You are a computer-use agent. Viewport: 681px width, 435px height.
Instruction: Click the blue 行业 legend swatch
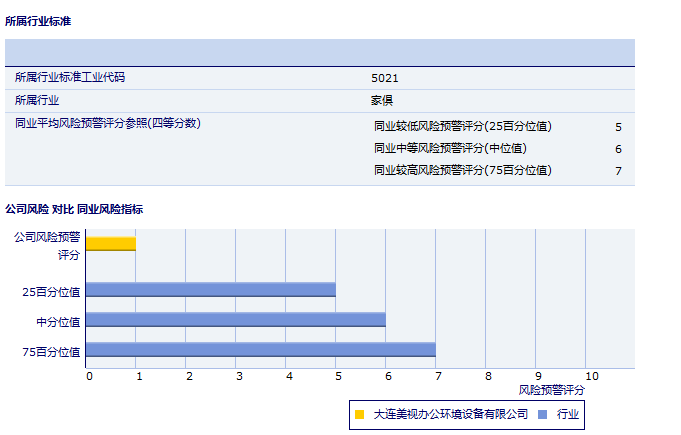tap(541, 413)
